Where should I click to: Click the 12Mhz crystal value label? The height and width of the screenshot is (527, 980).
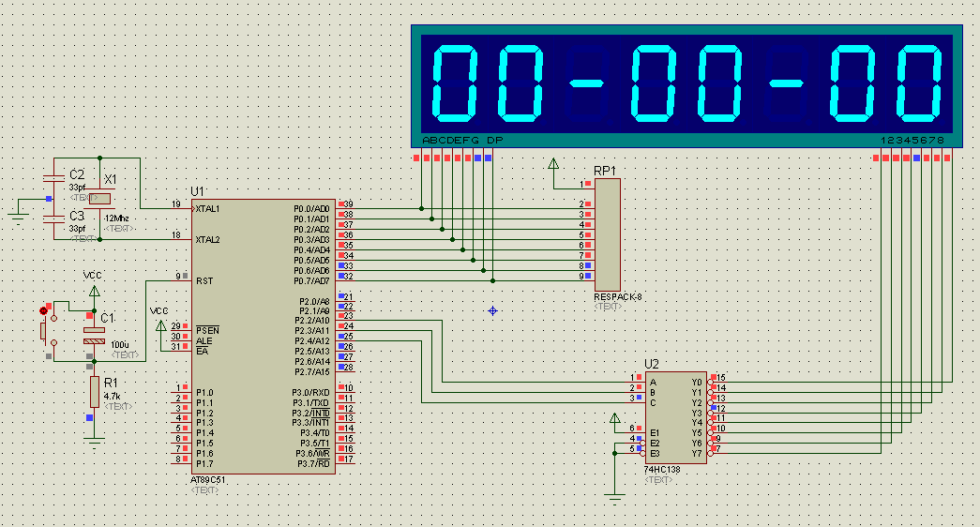[116, 218]
